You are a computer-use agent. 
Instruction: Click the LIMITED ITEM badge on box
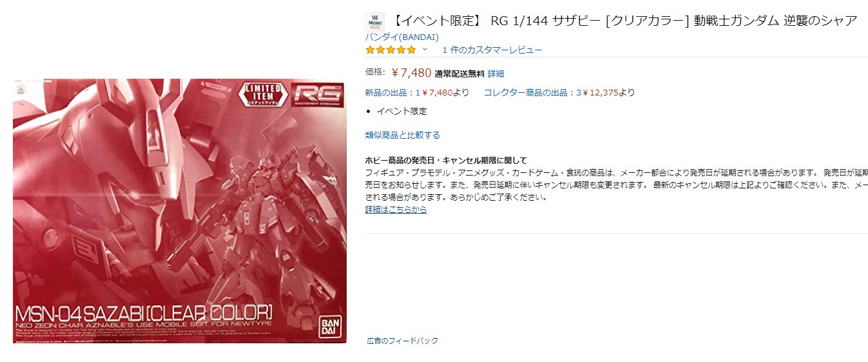pyautogui.click(x=262, y=94)
